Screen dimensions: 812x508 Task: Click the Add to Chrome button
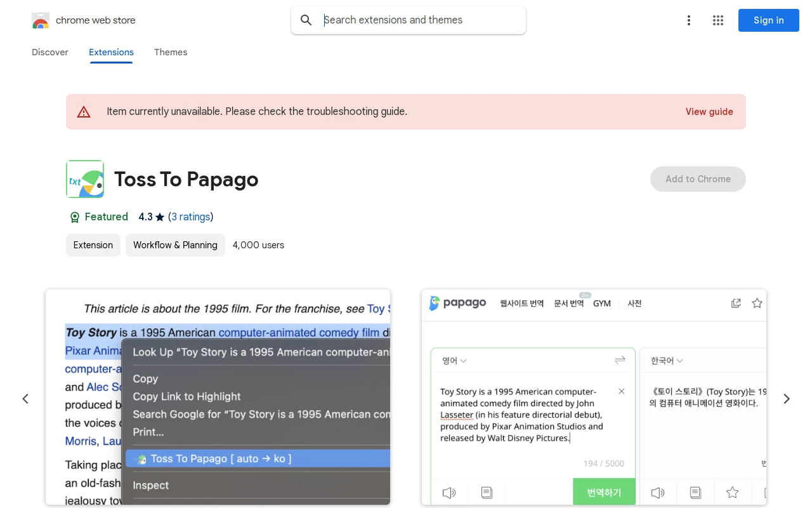(698, 179)
